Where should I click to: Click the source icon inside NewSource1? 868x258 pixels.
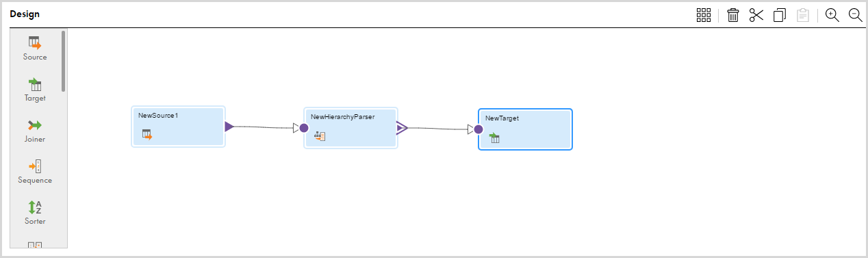tap(147, 135)
